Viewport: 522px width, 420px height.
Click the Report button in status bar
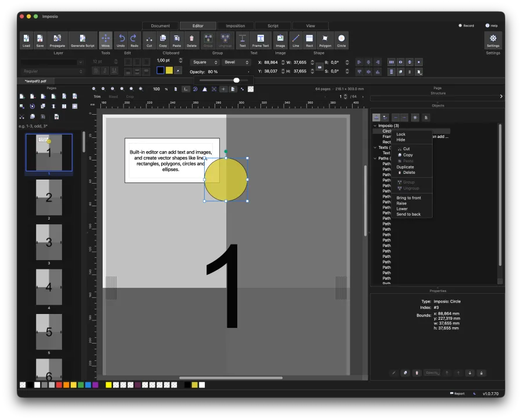click(457, 393)
